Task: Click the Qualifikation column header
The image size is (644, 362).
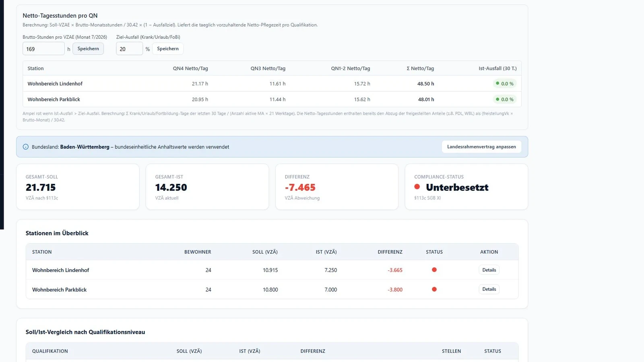Action: (50, 351)
